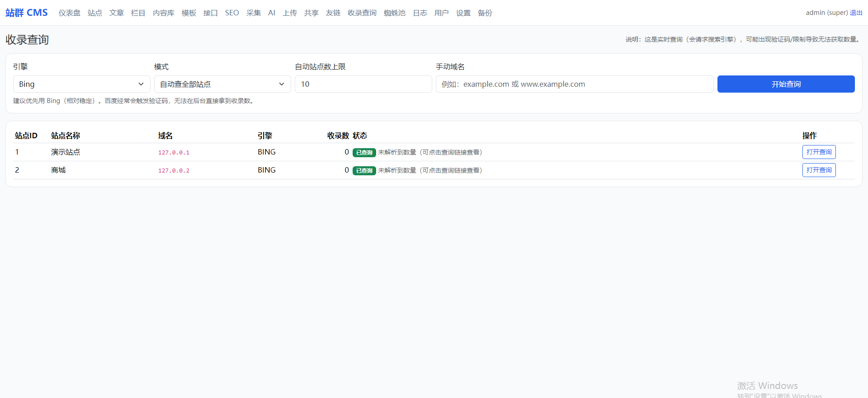Open the 蜘蛛池 navigation item
868x398 pixels.
[x=395, y=13]
